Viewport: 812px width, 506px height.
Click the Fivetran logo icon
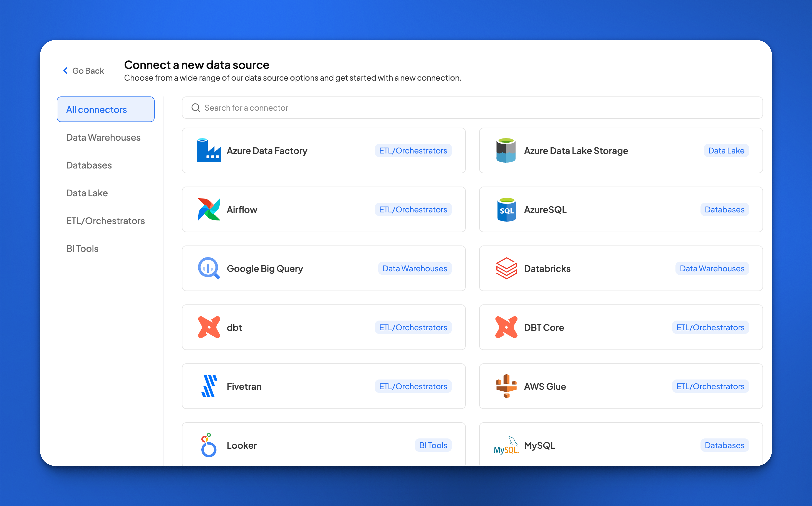tap(209, 386)
